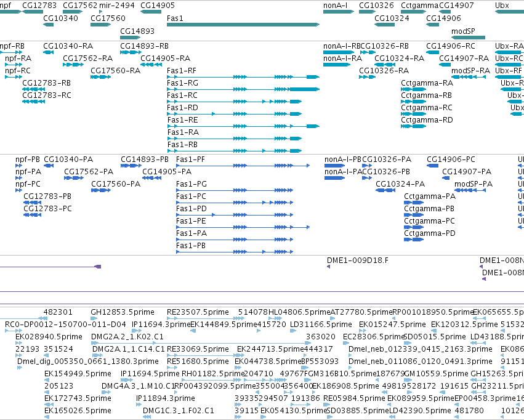This screenshot has height=420, width=524.
Task: Select the EK165026.5prime EST label
Action: coord(78,411)
